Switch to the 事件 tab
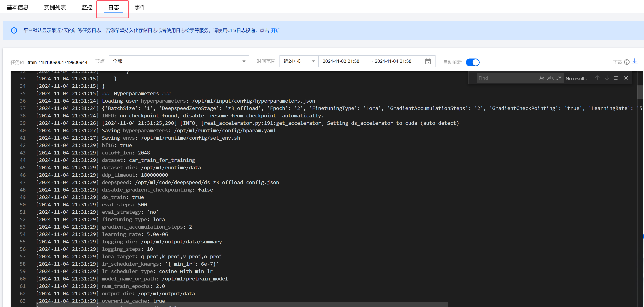Screen dimensions: 644x307 (x=140, y=7)
